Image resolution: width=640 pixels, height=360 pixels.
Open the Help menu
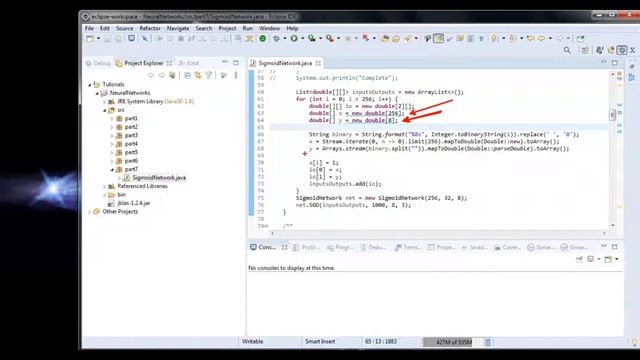click(292, 28)
